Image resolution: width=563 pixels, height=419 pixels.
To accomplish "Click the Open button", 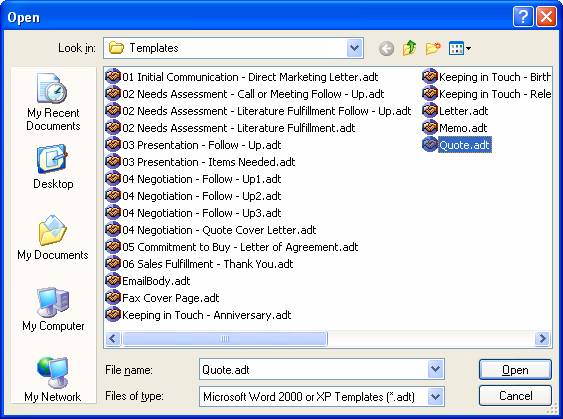I will point(515,369).
